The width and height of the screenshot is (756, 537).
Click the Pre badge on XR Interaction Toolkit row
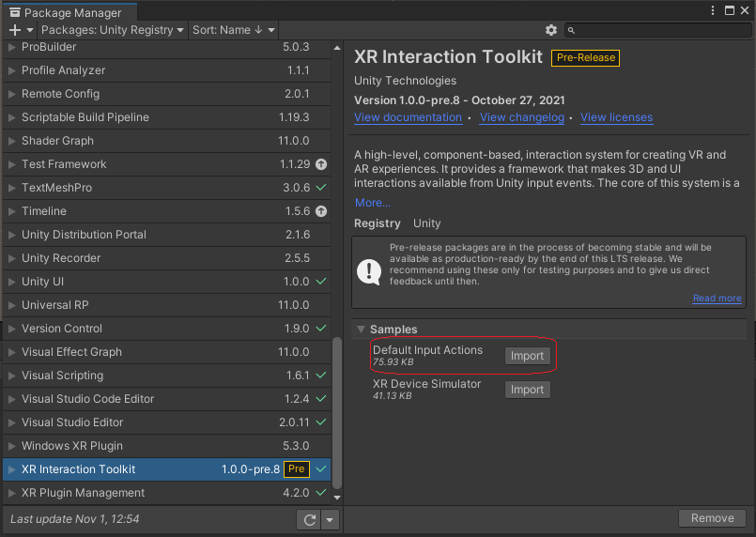coord(297,469)
